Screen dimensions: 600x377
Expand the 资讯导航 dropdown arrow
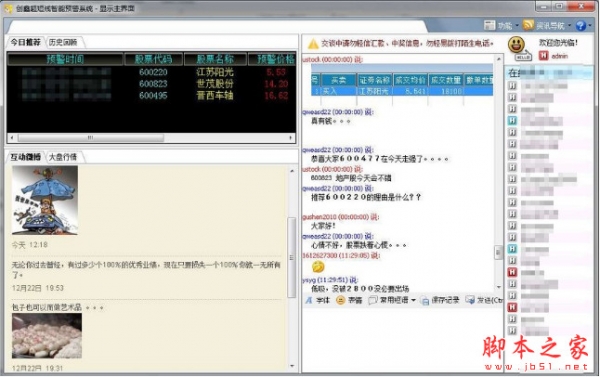point(569,26)
